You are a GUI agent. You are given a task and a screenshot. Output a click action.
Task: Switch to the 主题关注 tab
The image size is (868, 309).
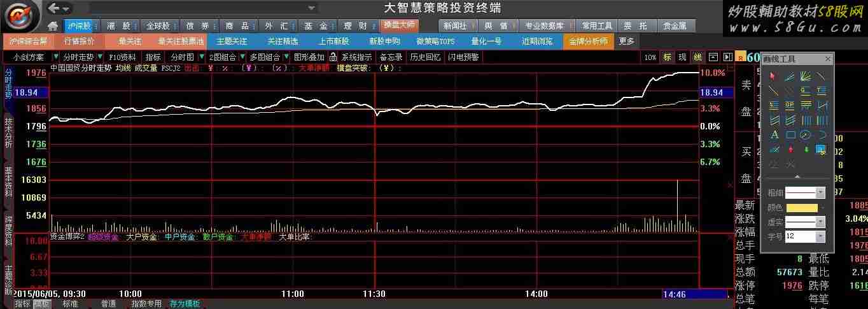click(232, 41)
